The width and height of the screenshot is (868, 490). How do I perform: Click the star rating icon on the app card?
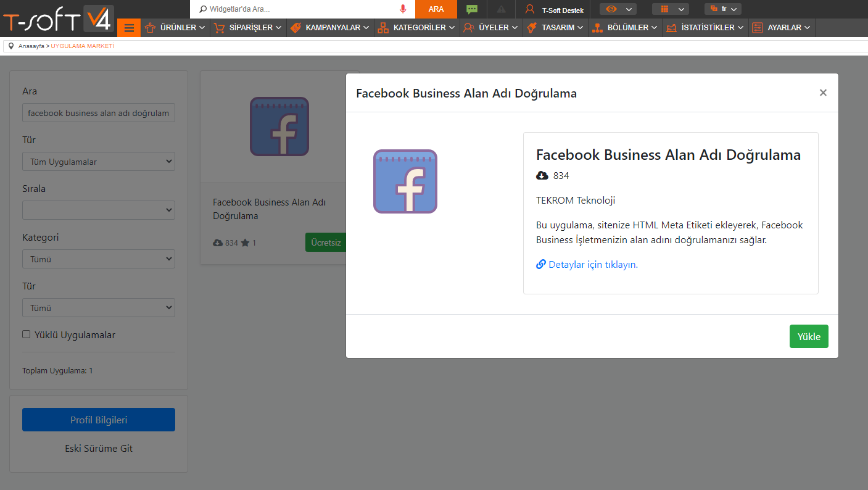[245, 243]
